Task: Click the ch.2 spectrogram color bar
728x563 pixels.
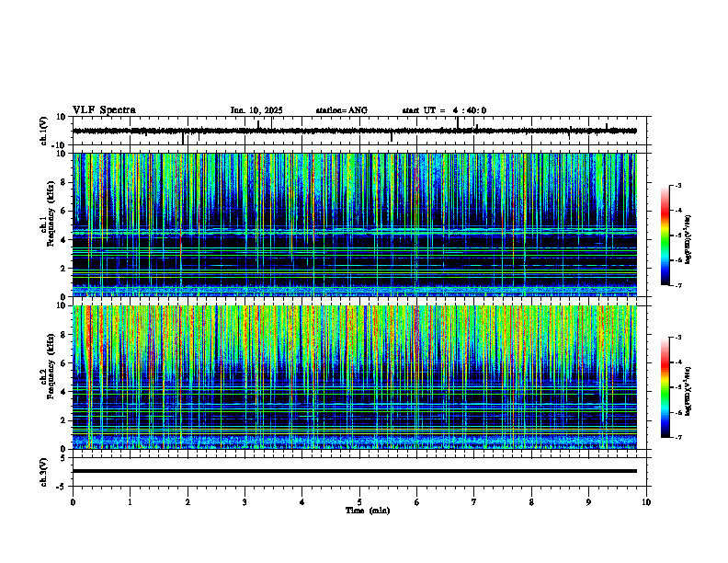Action: pos(665,387)
